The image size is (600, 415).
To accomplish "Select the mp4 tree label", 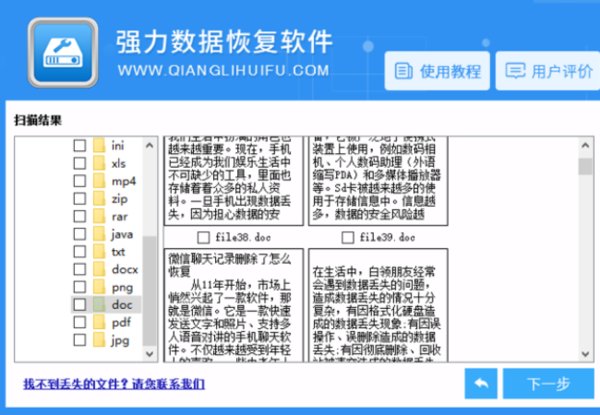I will click(124, 181).
